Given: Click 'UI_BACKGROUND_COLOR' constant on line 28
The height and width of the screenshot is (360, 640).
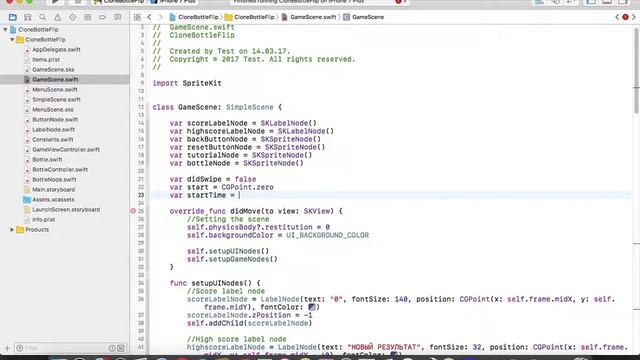Looking at the screenshot, I should [327, 235].
